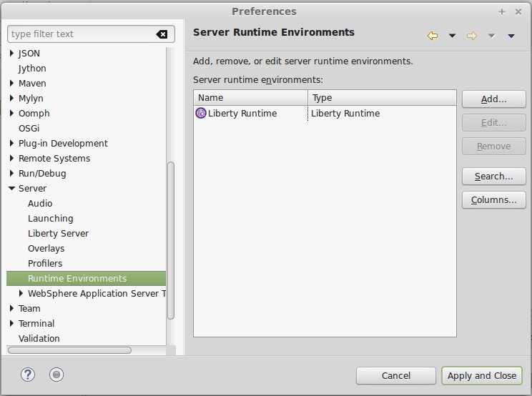Open the Columns... dialog button

493,199
